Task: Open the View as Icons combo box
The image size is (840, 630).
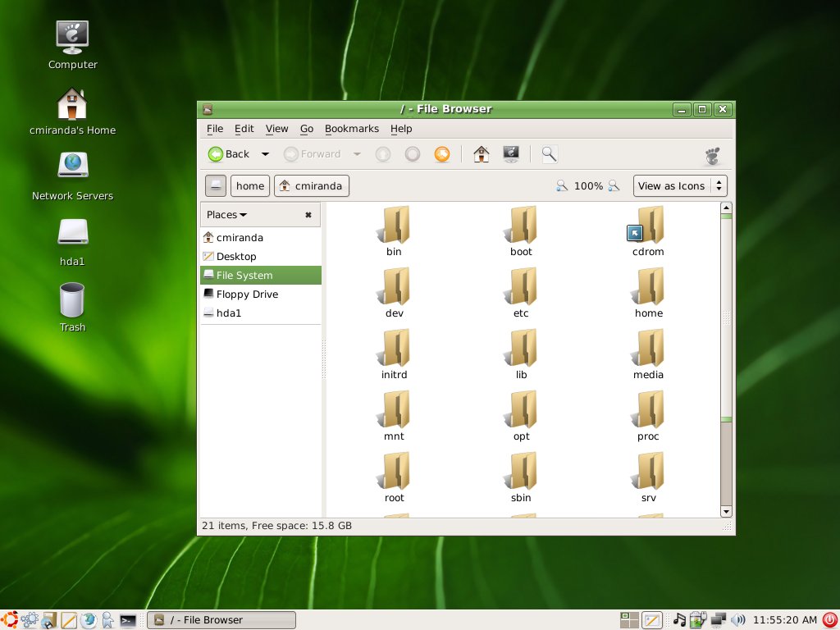Action: [x=680, y=186]
